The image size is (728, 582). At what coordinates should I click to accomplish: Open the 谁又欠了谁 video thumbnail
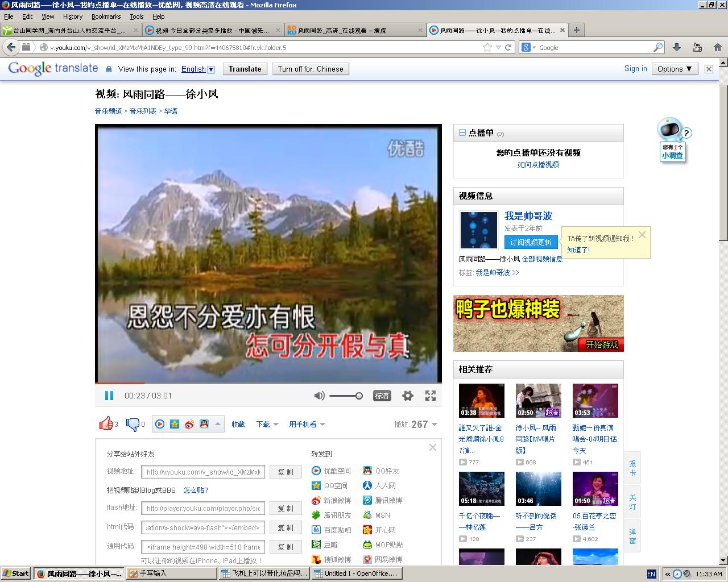click(481, 401)
